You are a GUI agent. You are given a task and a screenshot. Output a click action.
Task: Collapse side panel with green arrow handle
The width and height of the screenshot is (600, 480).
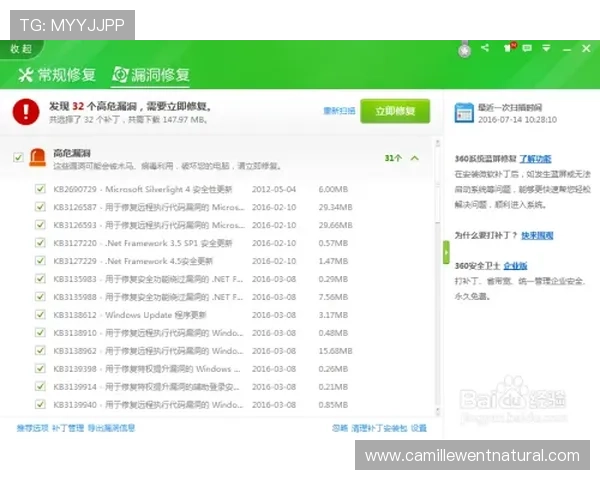click(446, 252)
